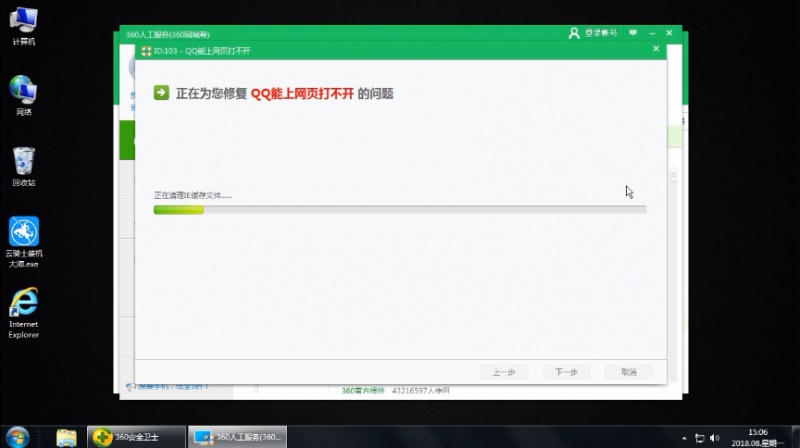Launch the 云骑士装机大师.exe desktop icon

coord(23,242)
